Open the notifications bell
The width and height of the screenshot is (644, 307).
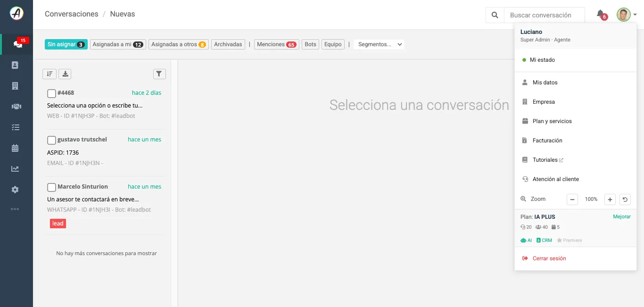coord(601,15)
